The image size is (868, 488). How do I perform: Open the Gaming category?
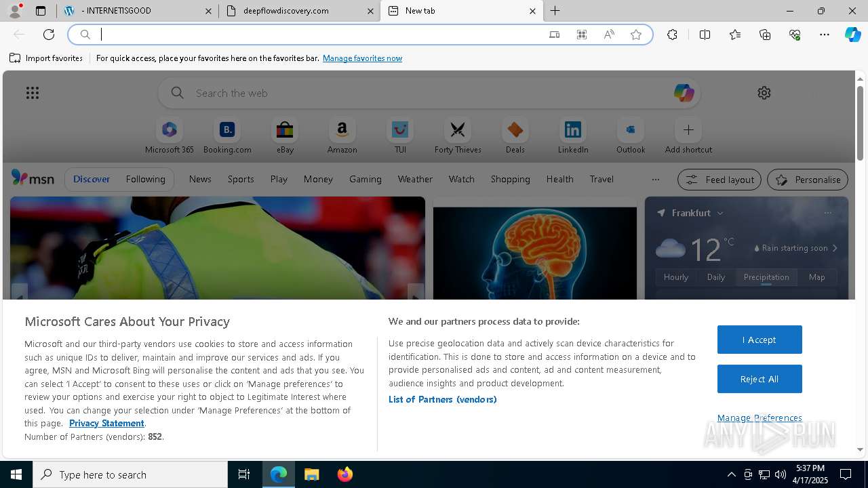(x=365, y=180)
